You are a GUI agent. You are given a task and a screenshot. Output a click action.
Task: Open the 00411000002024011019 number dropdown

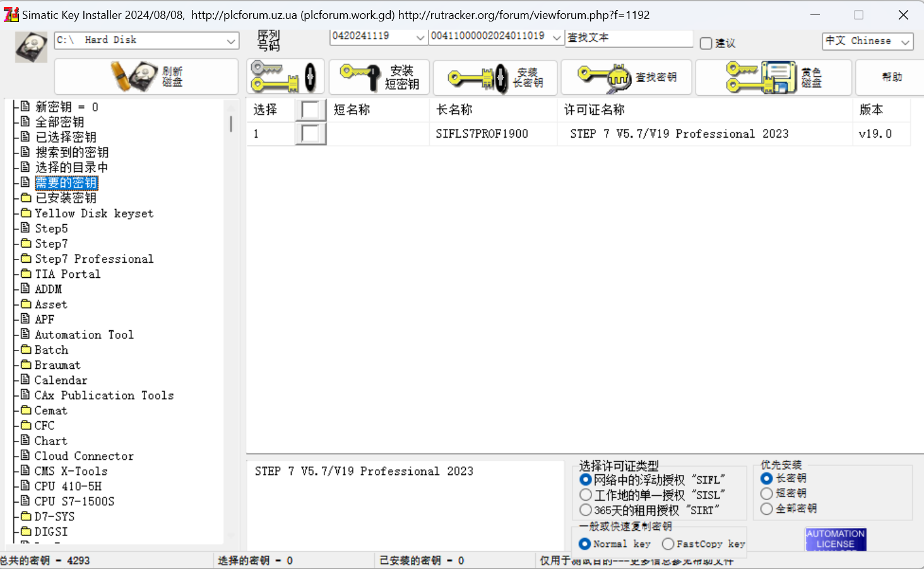557,37
